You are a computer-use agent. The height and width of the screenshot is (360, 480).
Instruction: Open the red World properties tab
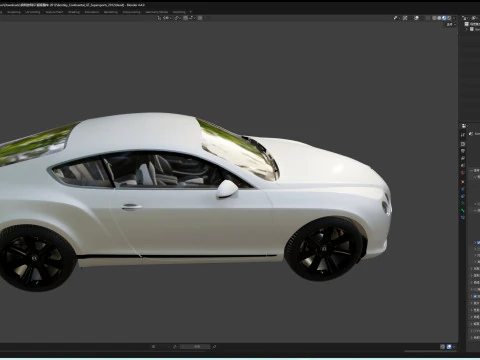coord(463,173)
